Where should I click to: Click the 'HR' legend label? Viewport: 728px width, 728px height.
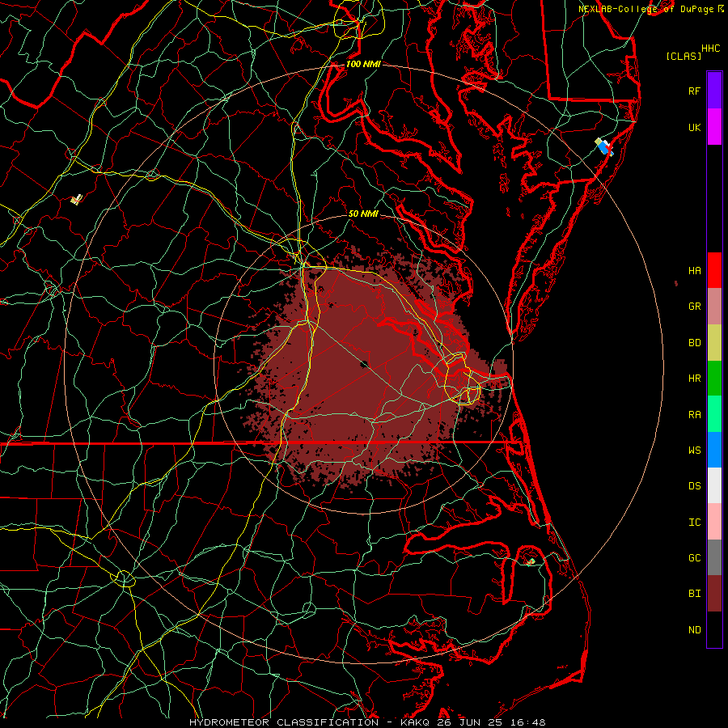(694, 379)
